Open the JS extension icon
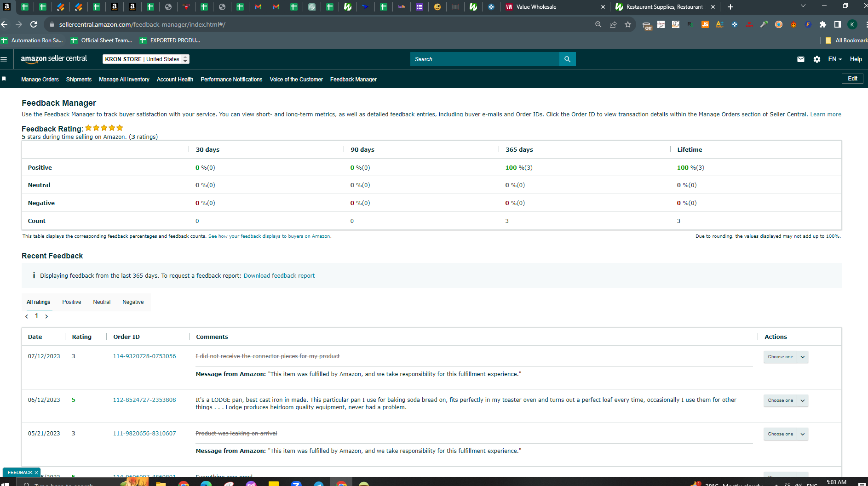868x486 pixels. (705, 24)
